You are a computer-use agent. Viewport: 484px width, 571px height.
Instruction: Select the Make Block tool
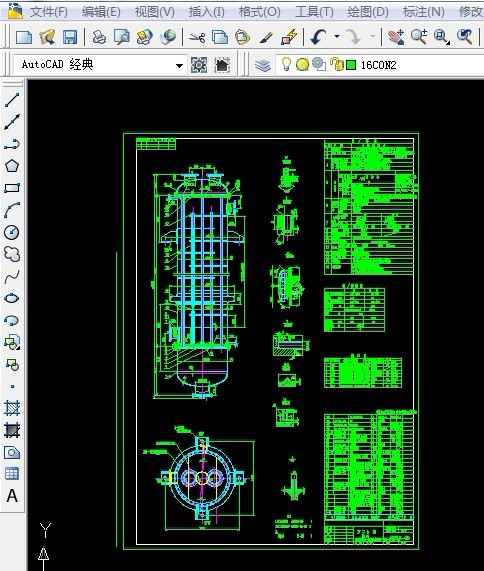coord(12,364)
